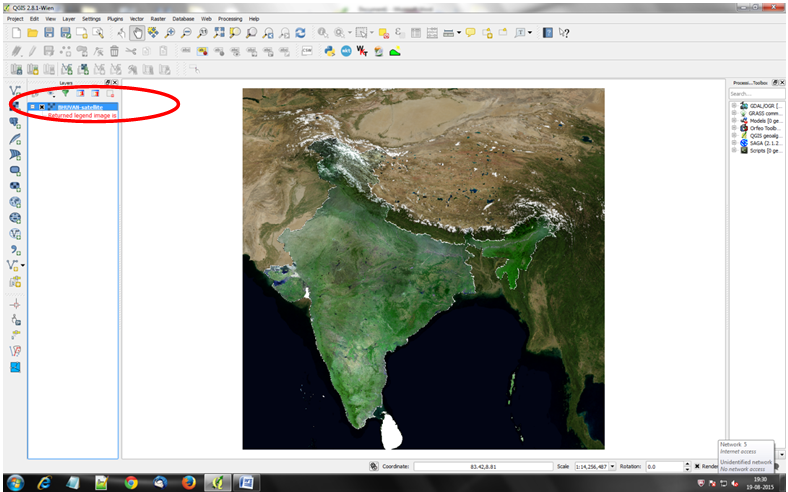788x492 pixels.
Task: Click the Zoom Full extent icon
Action: (219, 33)
